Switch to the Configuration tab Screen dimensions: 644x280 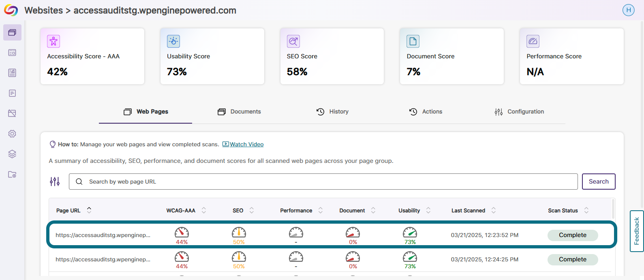(519, 112)
